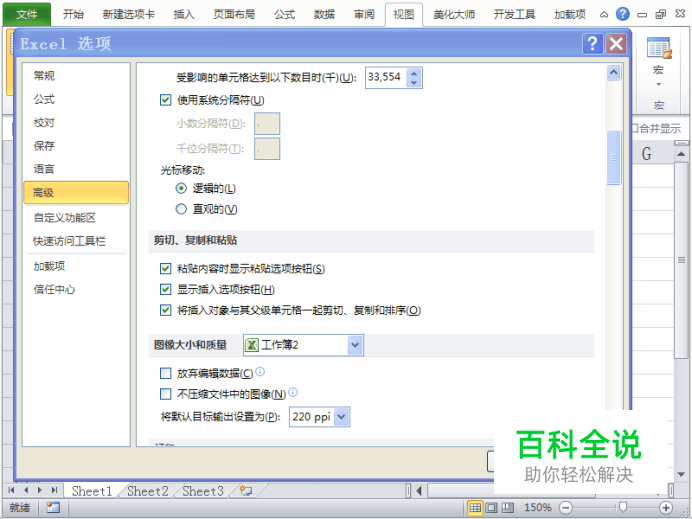
Task: Open the 开发工具 ribbon tab
Action: coord(515,15)
